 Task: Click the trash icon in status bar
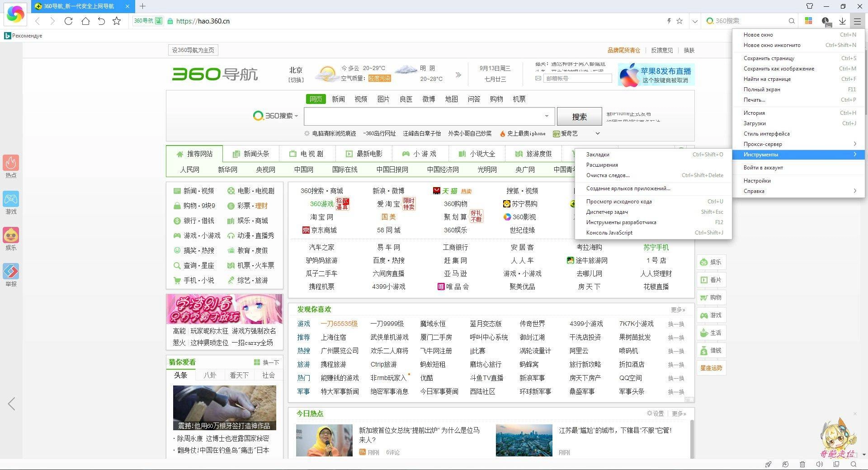click(x=802, y=464)
